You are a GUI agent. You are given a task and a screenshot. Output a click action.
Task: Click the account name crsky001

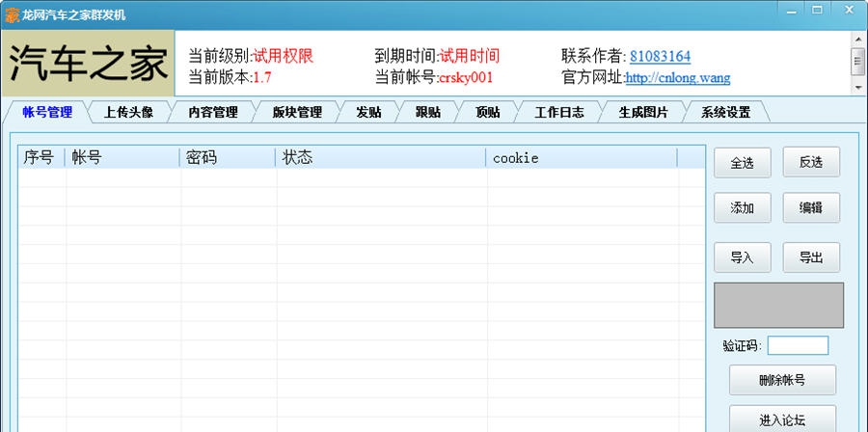pos(466,78)
